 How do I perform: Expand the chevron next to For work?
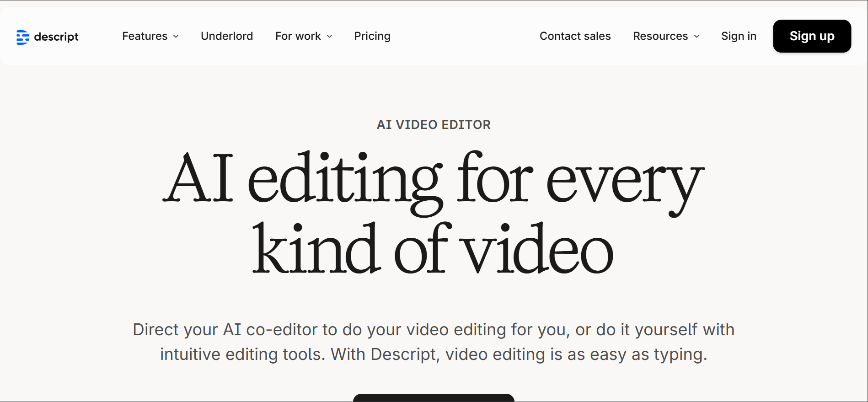330,37
